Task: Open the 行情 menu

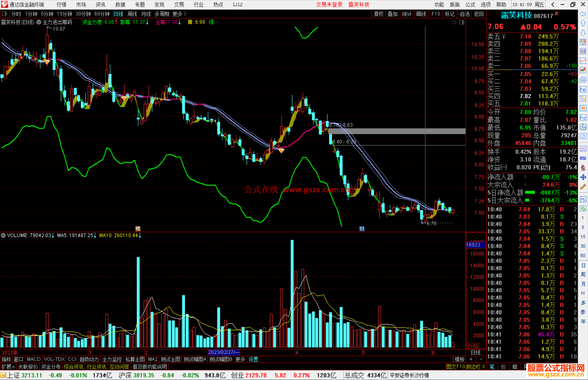Action: pyautogui.click(x=61, y=5)
